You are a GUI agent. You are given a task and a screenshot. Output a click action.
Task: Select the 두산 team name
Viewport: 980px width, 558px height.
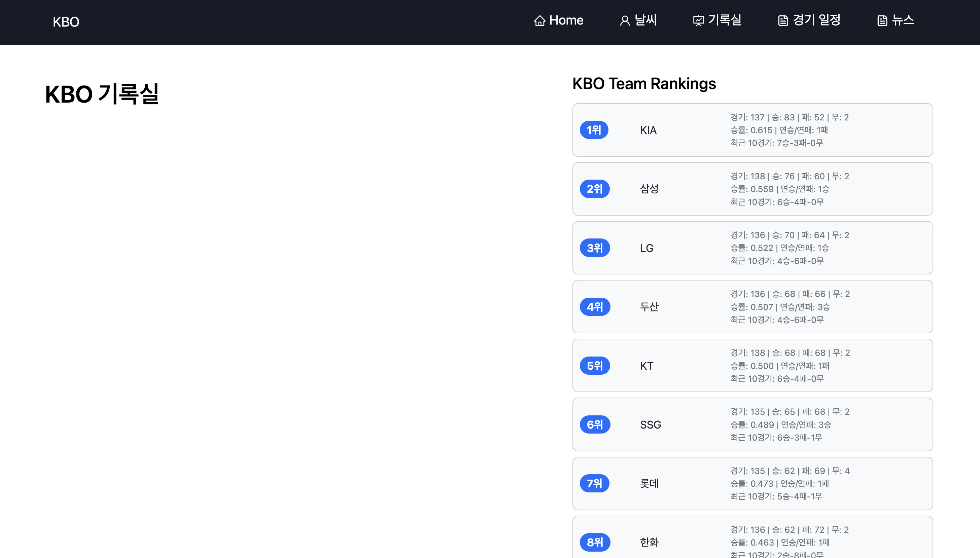(649, 307)
